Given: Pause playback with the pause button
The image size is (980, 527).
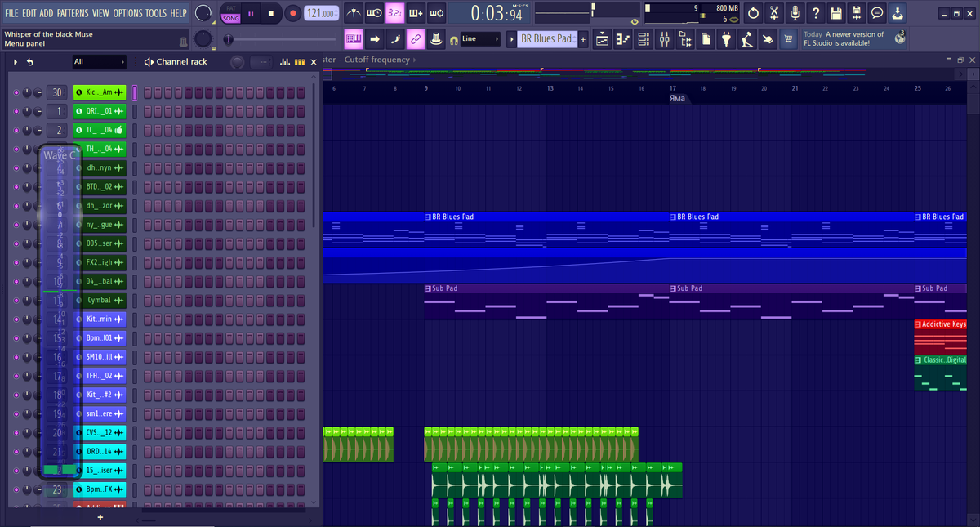Looking at the screenshot, I should 252,13.
